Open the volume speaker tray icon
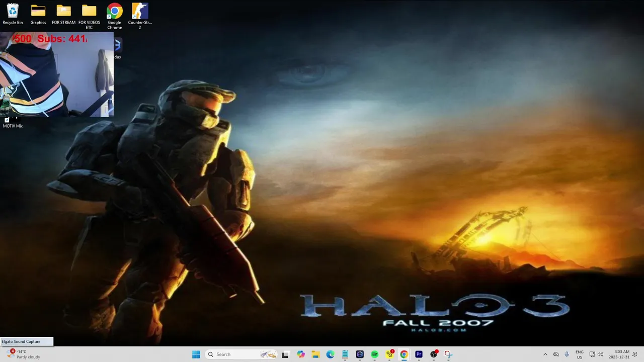This screenshot has width=644, height=362. point(600,354)
